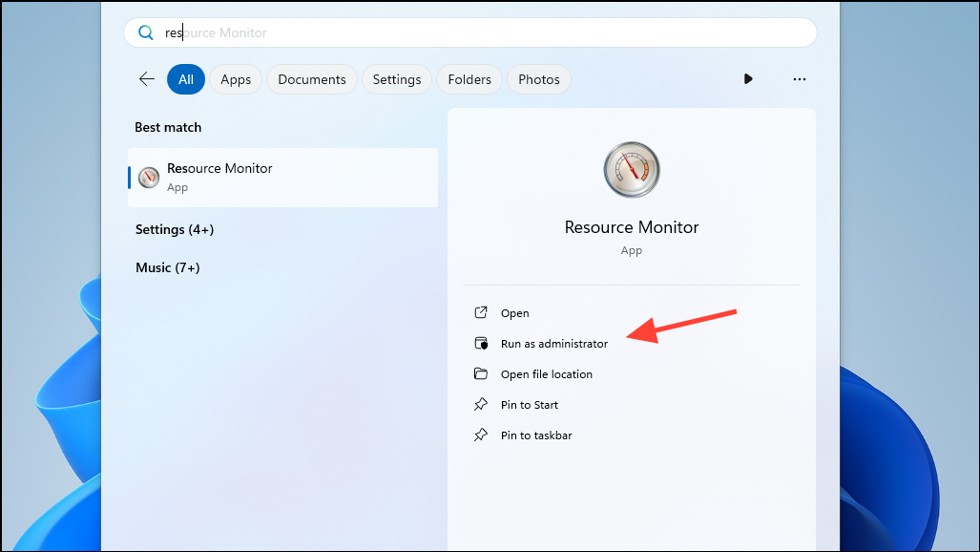The image size is (980, 552).
Task: Click the Open file location folder icon
Action: tap(481, 373)
